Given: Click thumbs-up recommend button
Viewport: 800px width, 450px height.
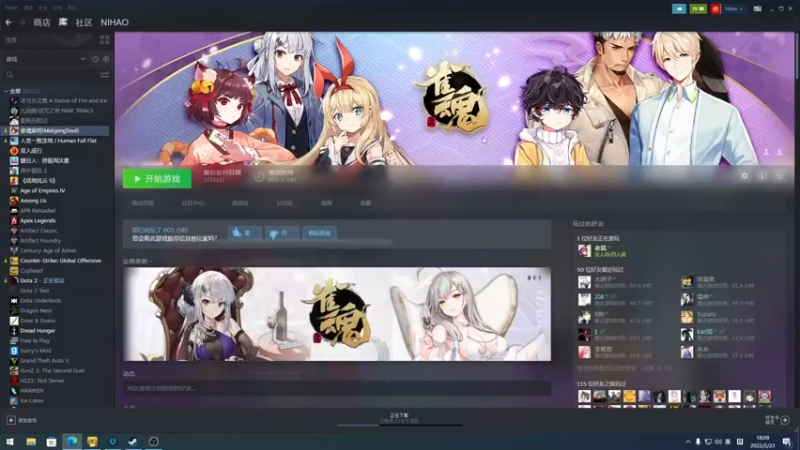Looking at the screenshot, I should tap(245, 233).
